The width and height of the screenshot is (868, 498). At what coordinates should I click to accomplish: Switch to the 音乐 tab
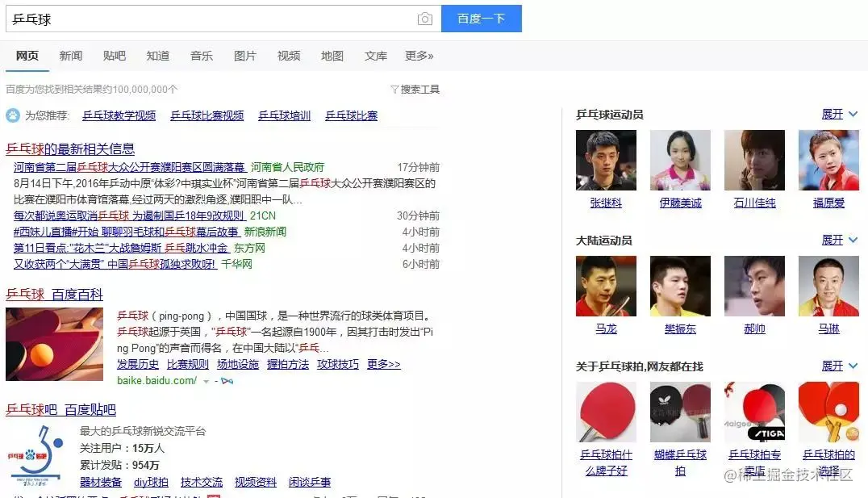(x=202, y=56)
